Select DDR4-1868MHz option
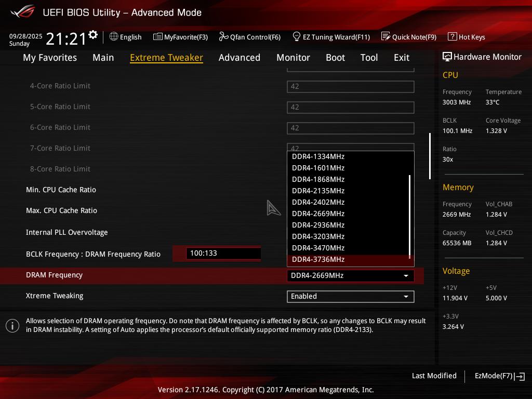The image size is (532, 399). coord(348,179)
